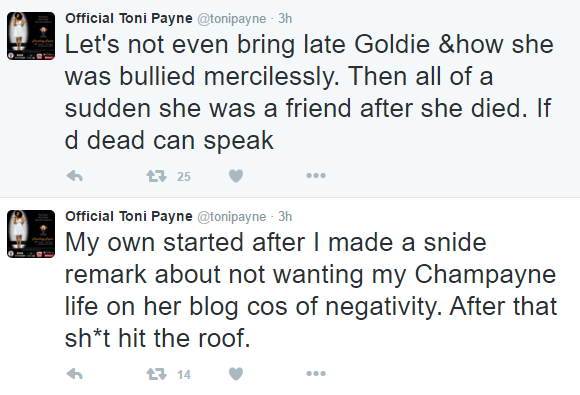
Task: Like the tweet mentioning late Goldie
Action: tap(236, 176)
